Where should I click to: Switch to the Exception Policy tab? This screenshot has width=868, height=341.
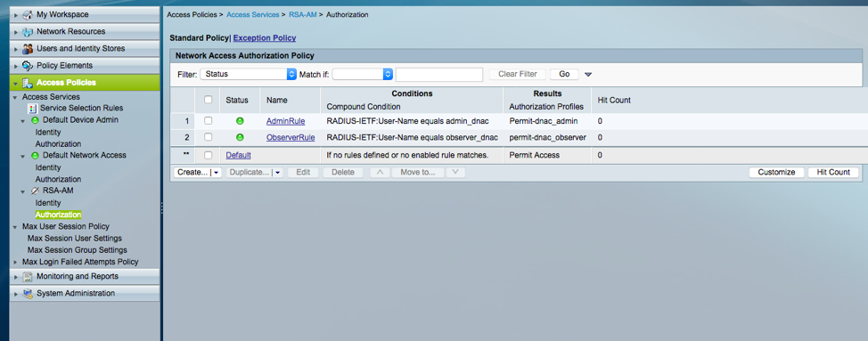pos(265,38)
